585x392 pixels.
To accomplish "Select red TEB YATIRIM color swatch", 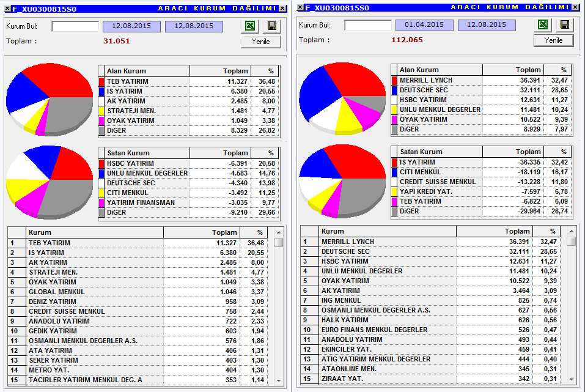I will [x=101, y=81].
